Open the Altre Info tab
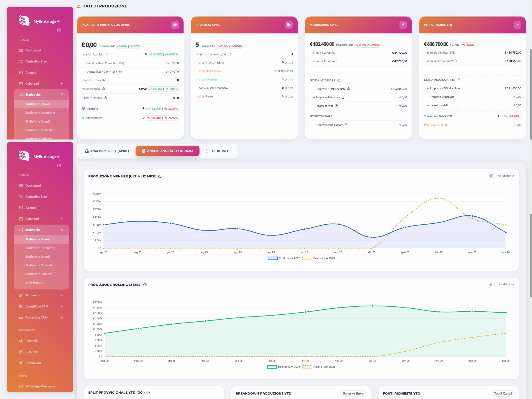The height and width of the screenshot is (399, 532). 218,151
